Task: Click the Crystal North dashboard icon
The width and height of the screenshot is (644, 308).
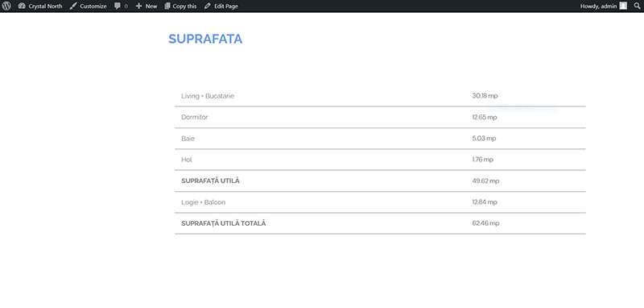Action: coord(22,6)
